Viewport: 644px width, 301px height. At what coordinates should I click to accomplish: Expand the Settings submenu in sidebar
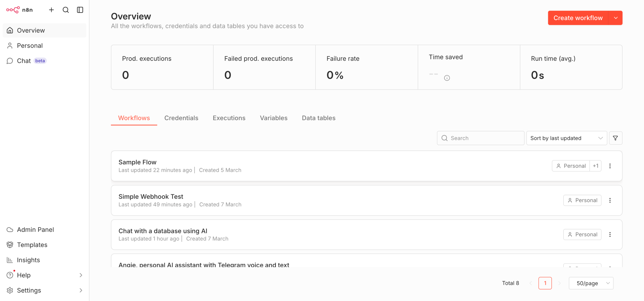coord(80,290)
